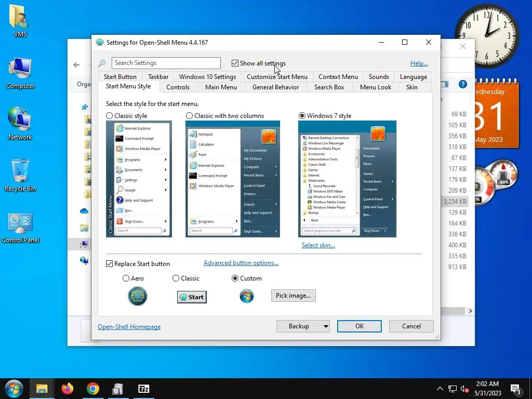Open the Context Menu tab

pos(338,77)
